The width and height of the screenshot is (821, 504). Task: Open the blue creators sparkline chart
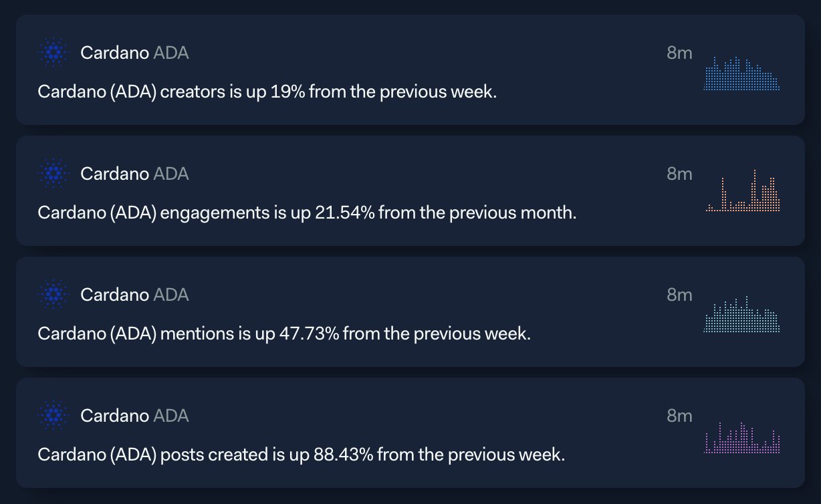[742, 74]
